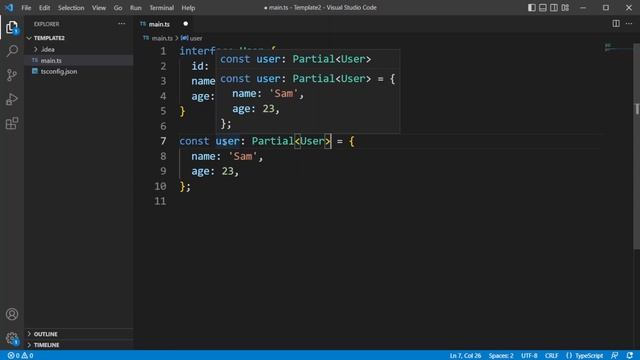This screenshot has width=640, height=360.
Task: Open the Manage gear icon
Action: pyautogui.click(x=12, y=338)
